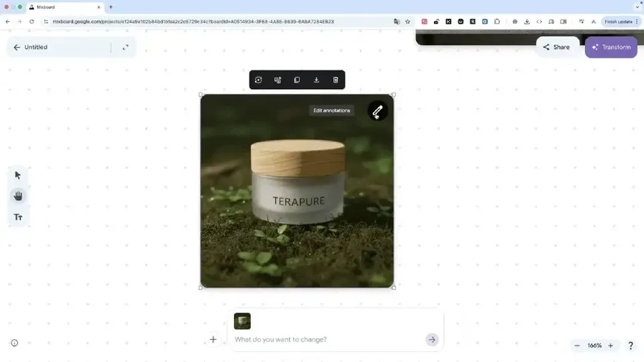The width and height of the screenshot is (644, 362).
Task: Click the Share button
Action: (557, 47)
